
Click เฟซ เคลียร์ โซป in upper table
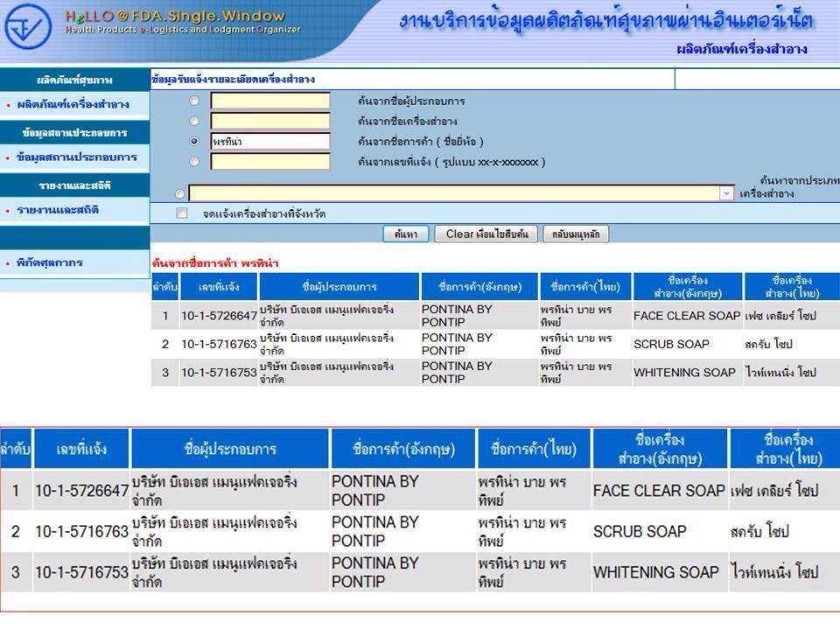coord(780,316)
